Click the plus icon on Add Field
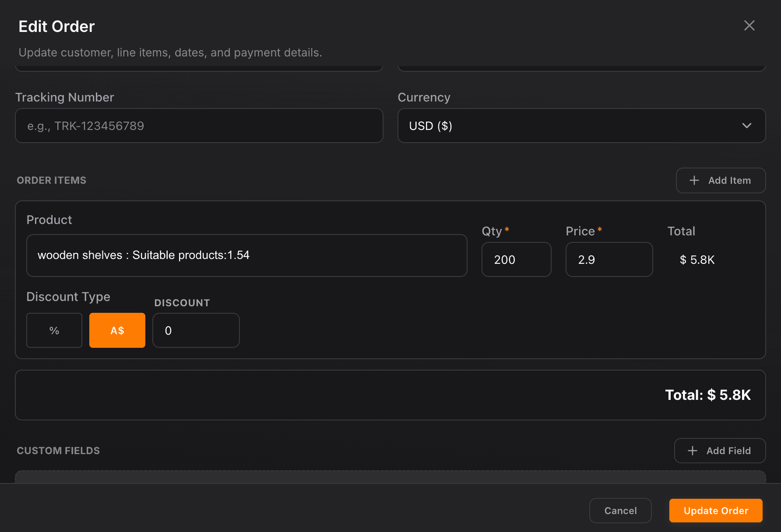The width and height of the screenshot is (781, 532). (692, 451)
